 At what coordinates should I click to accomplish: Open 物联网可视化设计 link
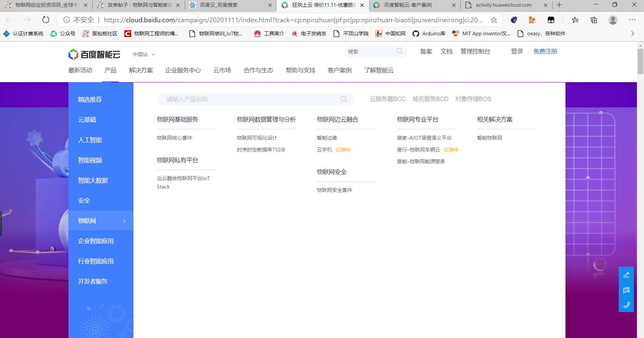(x=257, y=138)
